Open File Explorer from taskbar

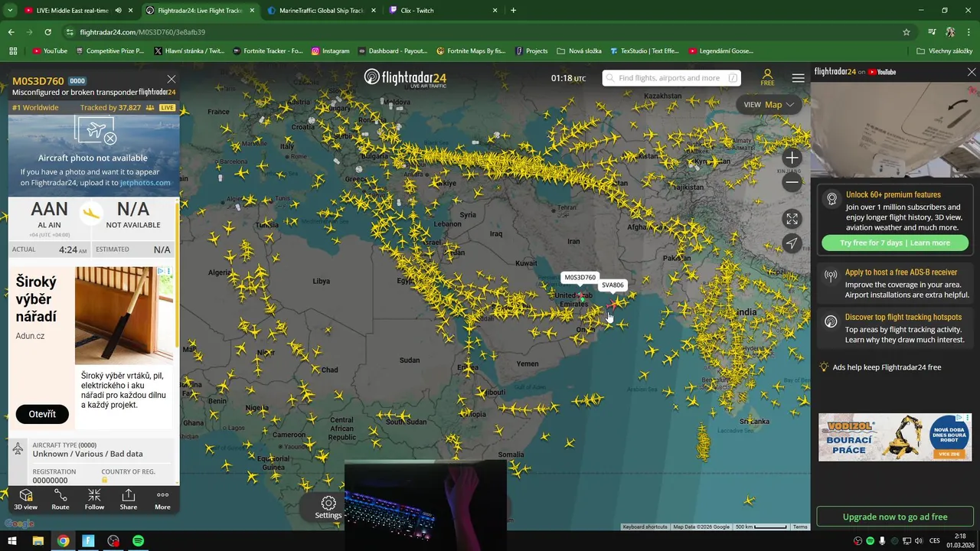point(38,541)
